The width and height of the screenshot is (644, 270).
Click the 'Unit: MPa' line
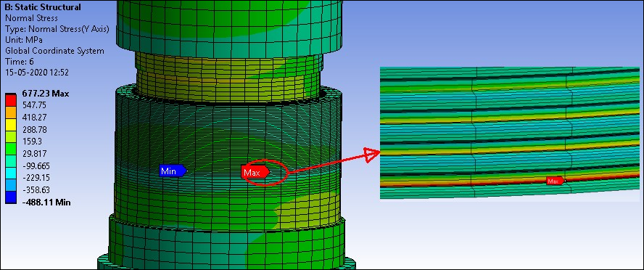(24, 40)
